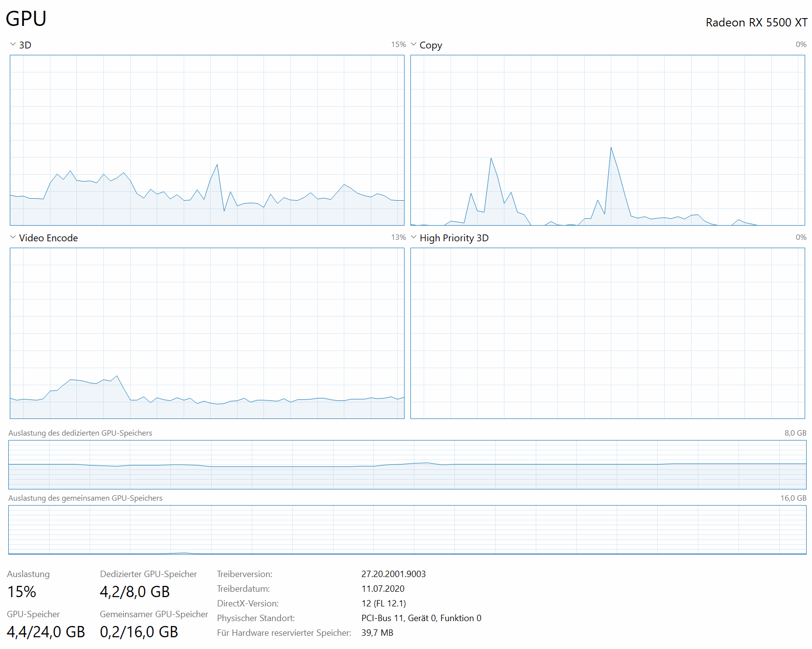Screen dimensions: 812x649
Task: Click the 12 (FL 12.1) value
Action: 384,603
